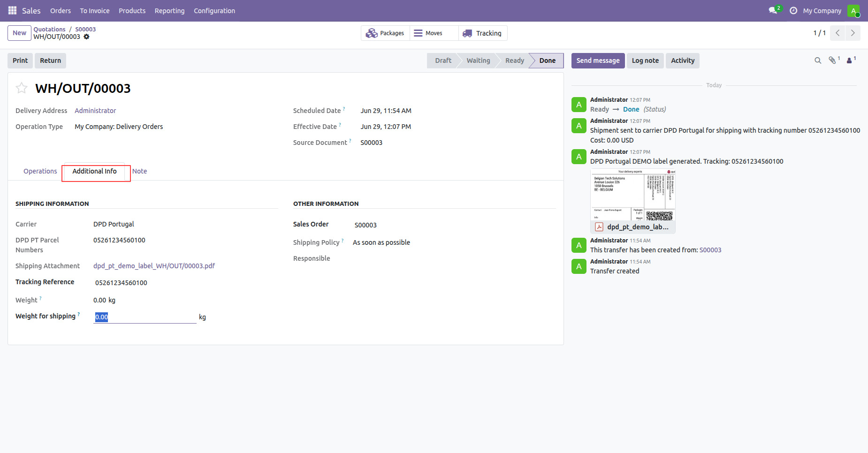Image resolution: width=868 pixels, height=453 pixels.
Task: Click Log note in the chatter
Action: point(645,60)
